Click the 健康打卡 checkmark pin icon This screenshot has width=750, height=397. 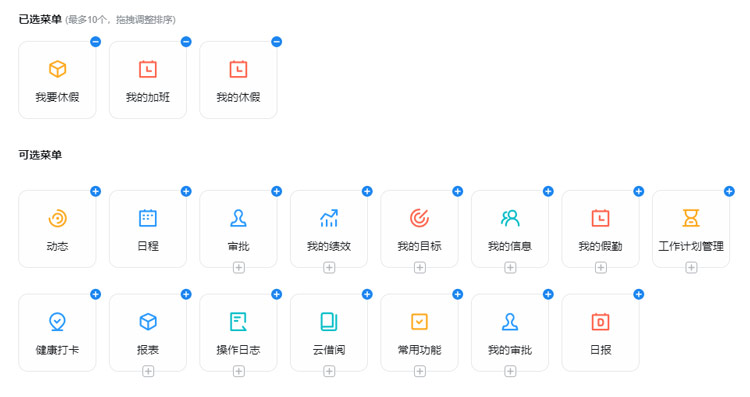coord(57,322)
